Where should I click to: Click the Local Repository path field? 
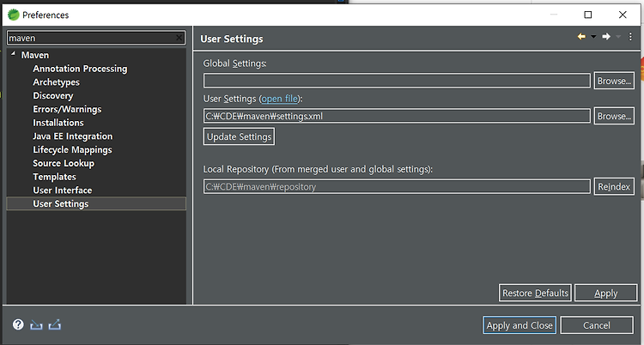coord(397,186)
